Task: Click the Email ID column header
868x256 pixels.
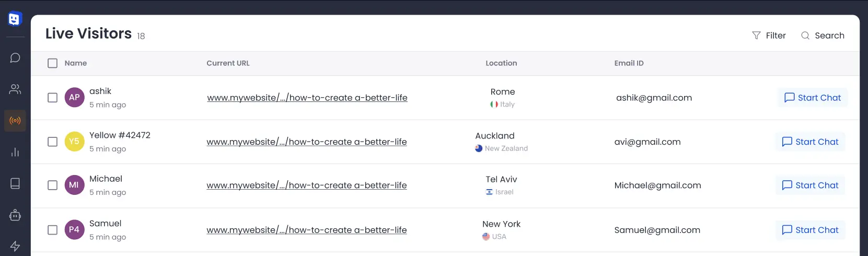Action: pyautogui.click(x=629, y=63)
